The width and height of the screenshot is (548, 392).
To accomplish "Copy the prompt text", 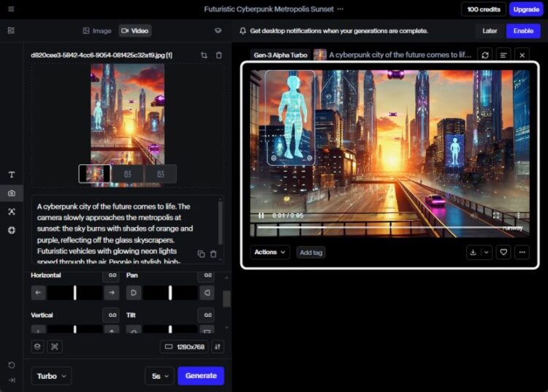I will coord(201,254).
